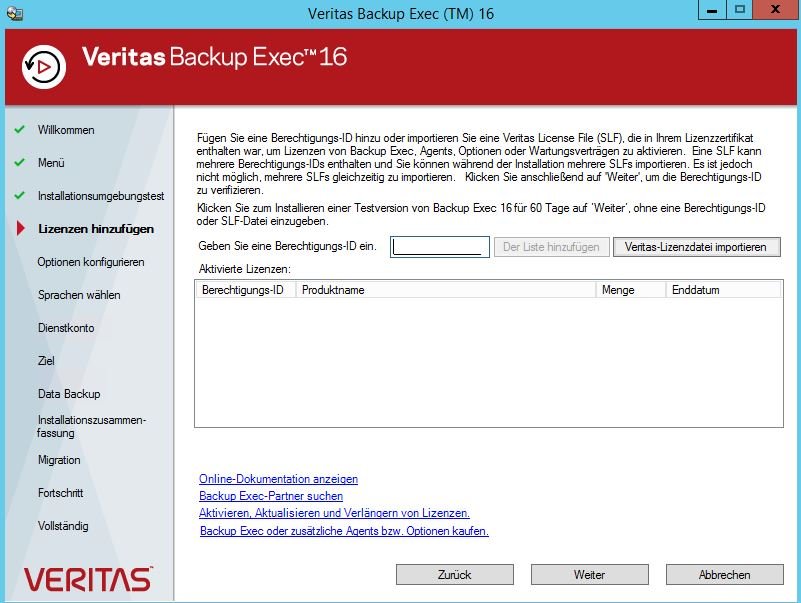Screen dimensions: 801x603
Task: Cancel setup with the Abbrechen button
Action: [724, 574]
